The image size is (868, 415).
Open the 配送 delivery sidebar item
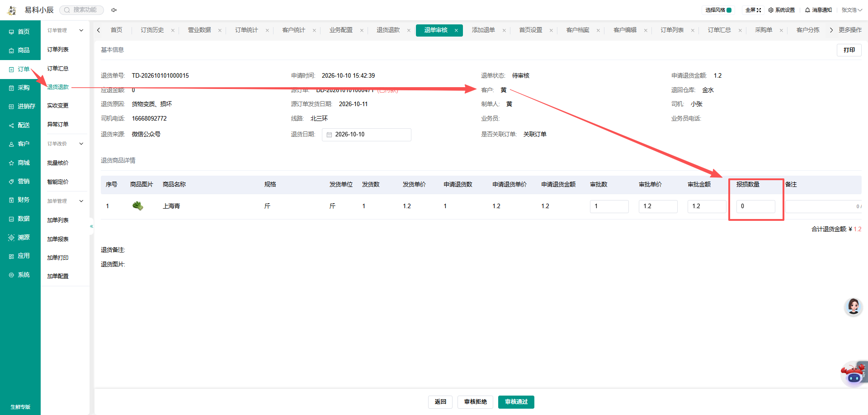coord(19,125)
